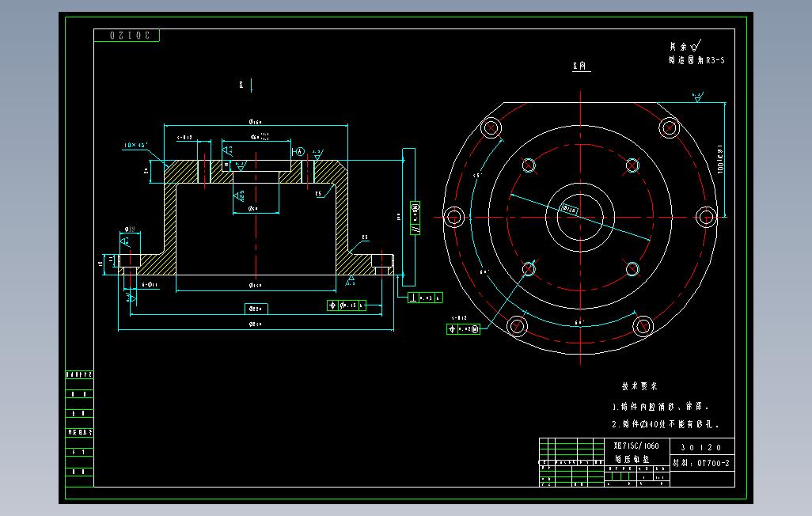Select the Ø18 counterbore dimension

130,229
